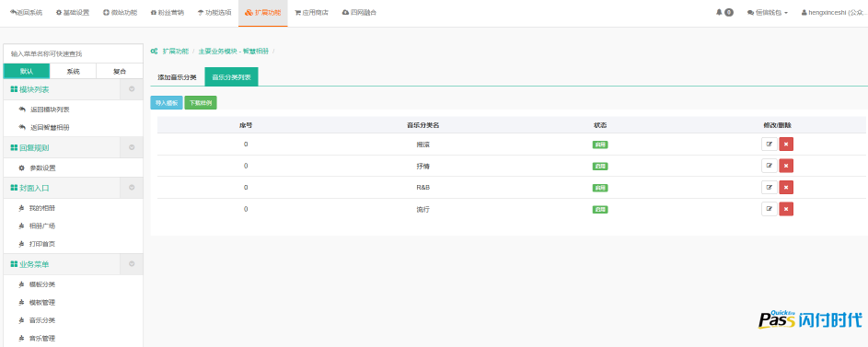
Task: Go to 返回系统 in top navigation
Action: click(26, 12)
